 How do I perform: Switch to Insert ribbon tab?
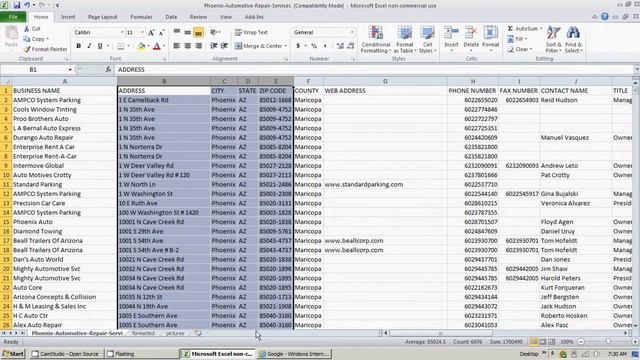(x=68, y=17)
